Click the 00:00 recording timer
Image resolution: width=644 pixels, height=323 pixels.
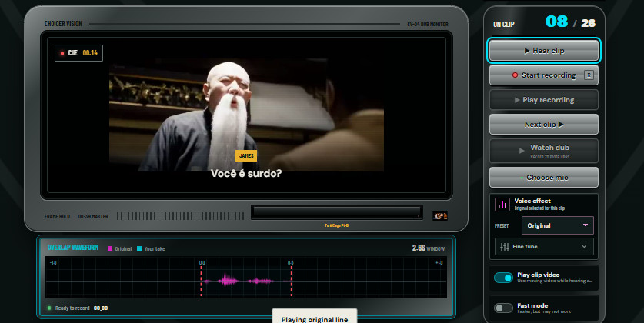pos(101,308)
